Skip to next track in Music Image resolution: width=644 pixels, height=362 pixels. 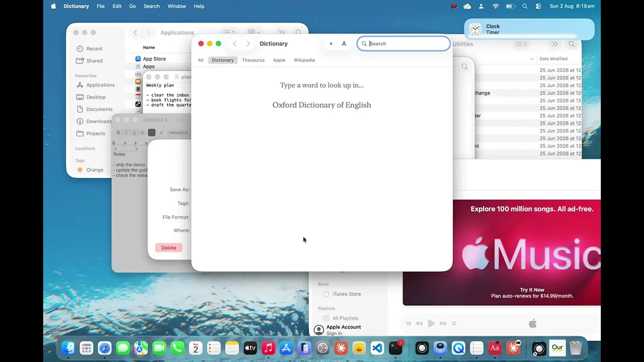443,323
